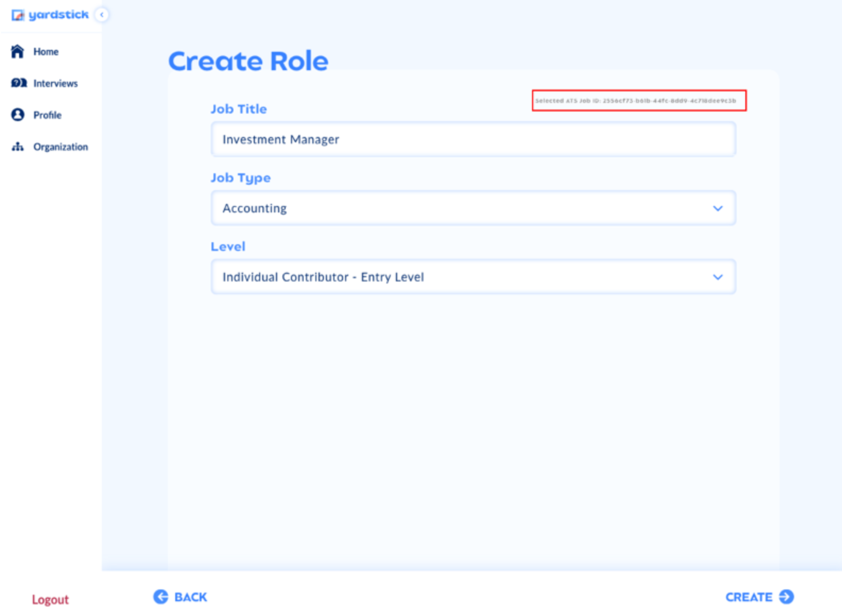The image size is (842, 616).
Task: Click the yardstick logo icon
Action: (18, 15)
